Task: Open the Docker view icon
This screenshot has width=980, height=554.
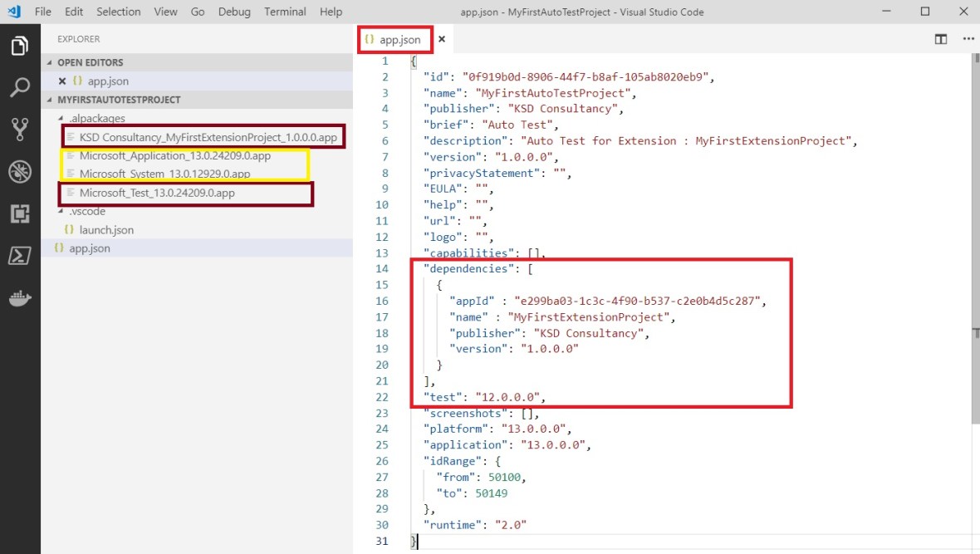Action: (20, 298)
